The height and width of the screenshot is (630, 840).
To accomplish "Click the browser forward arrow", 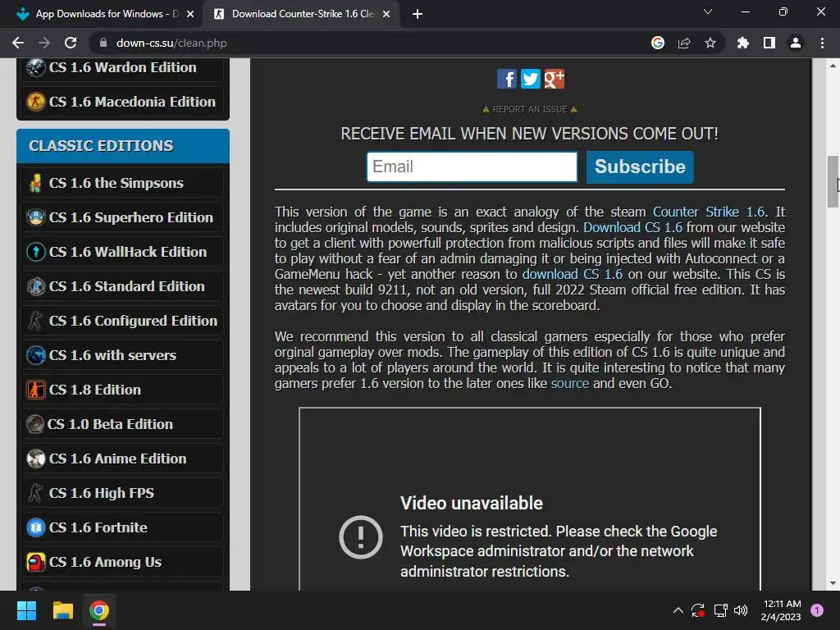I will tap(44, 43).
